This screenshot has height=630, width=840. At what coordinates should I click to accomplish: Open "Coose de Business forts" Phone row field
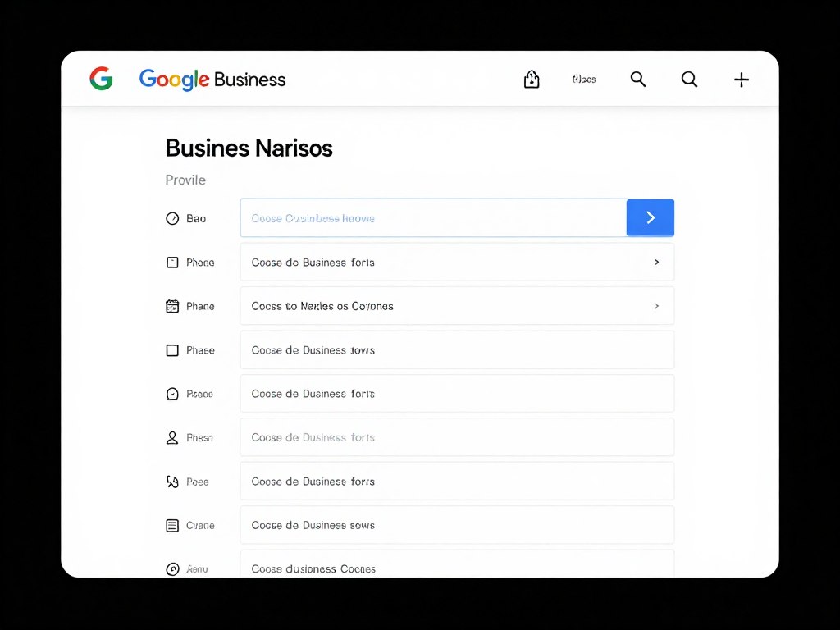(x=457, y=262)
